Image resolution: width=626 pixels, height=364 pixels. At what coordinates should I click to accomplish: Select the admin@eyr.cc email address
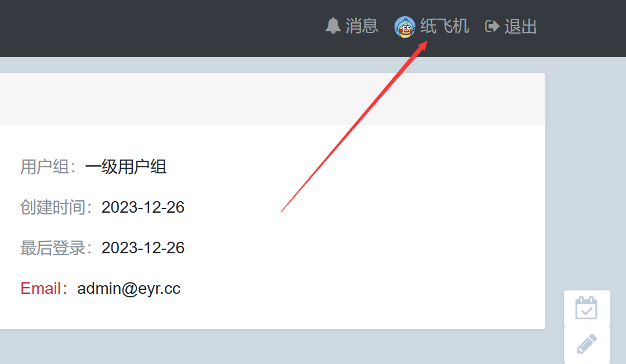tap(129, 288)
